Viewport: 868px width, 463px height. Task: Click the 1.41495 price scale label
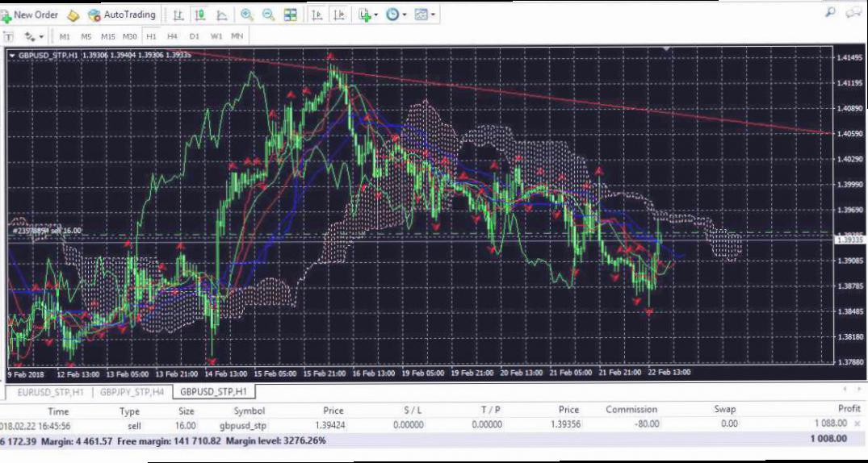point(850,57)
